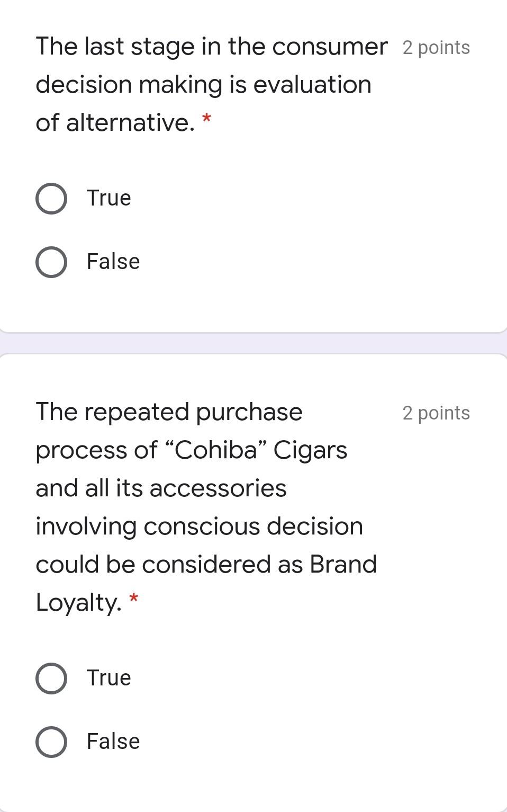507x812 pixels.
Task: Click the word 'consumer' in first question
Action: coord(330,47)
